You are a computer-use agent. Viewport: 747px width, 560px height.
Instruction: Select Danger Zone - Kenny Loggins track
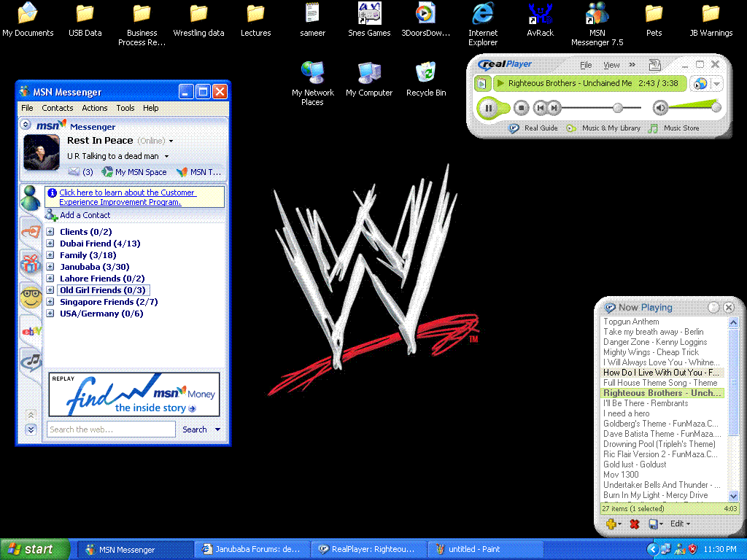tap(655, 343)
